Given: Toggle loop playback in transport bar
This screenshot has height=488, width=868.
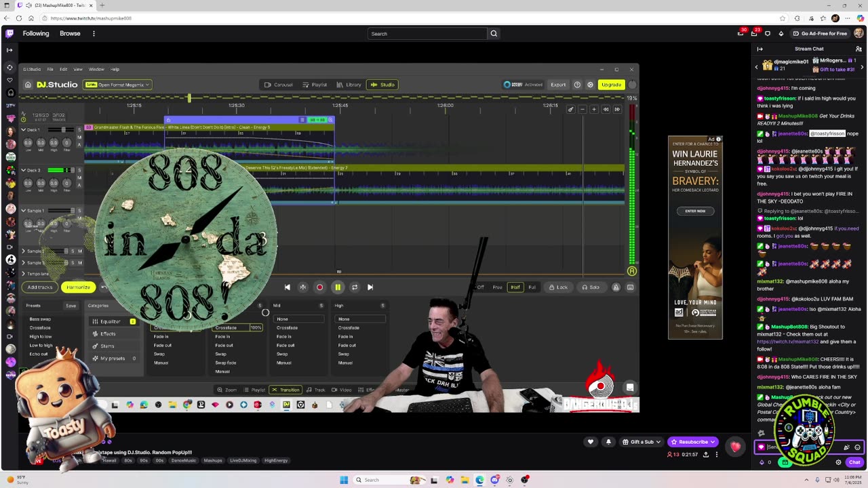Looking at the screenshot, I should 354,287.
